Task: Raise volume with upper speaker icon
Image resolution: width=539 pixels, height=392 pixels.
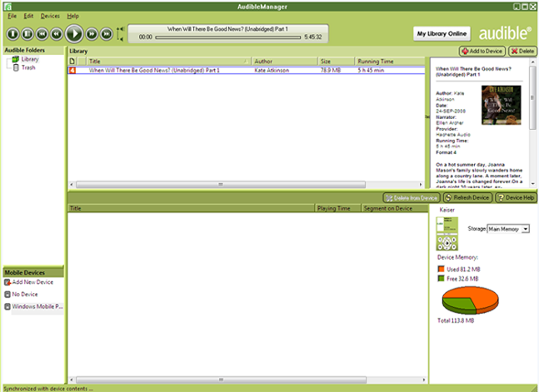Action: tap(120, 29)
